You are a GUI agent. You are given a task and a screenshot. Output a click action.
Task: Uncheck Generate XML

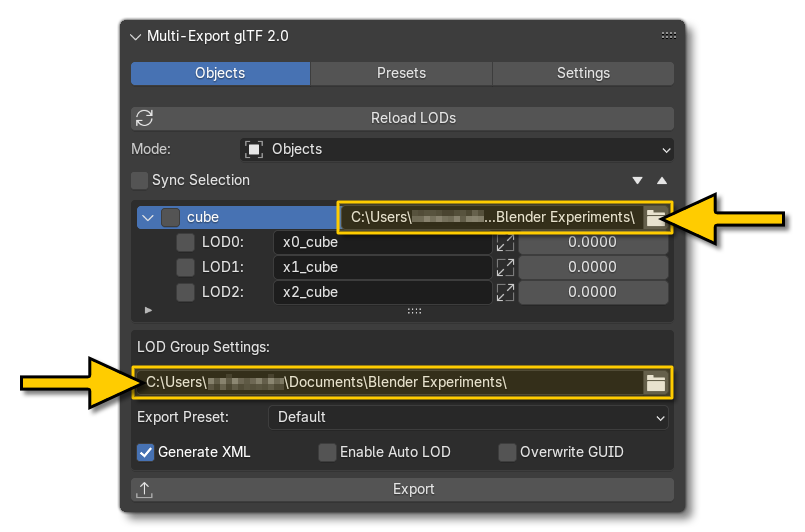coord(146,453)
